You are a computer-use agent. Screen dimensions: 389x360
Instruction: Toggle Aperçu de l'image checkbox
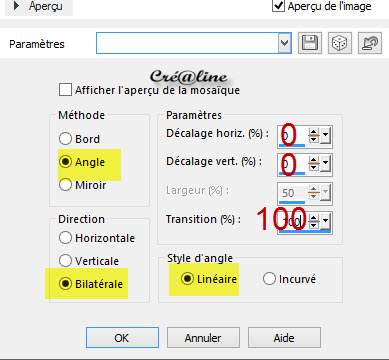278,6
